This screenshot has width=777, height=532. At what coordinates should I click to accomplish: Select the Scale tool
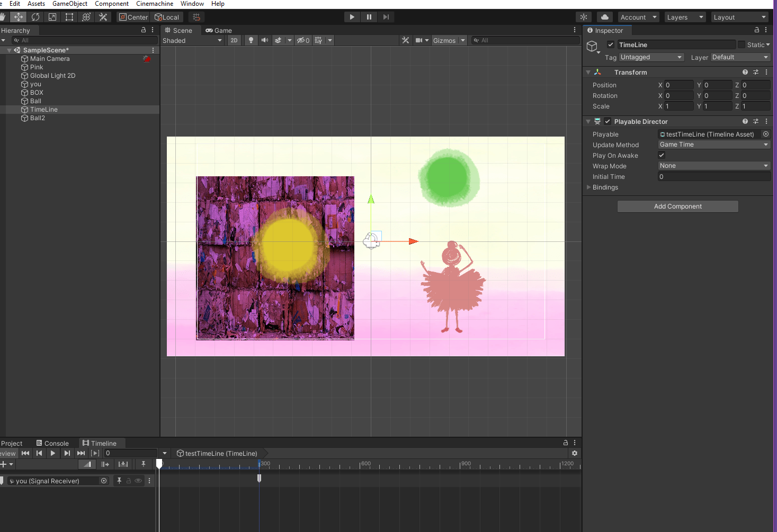pyautogui.click(x=52, y=17)
